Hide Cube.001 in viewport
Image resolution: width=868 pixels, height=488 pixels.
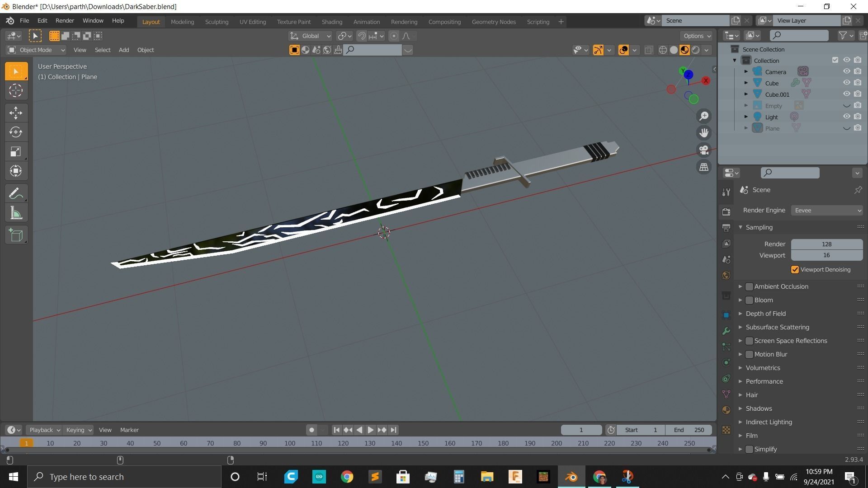[846, 94]
